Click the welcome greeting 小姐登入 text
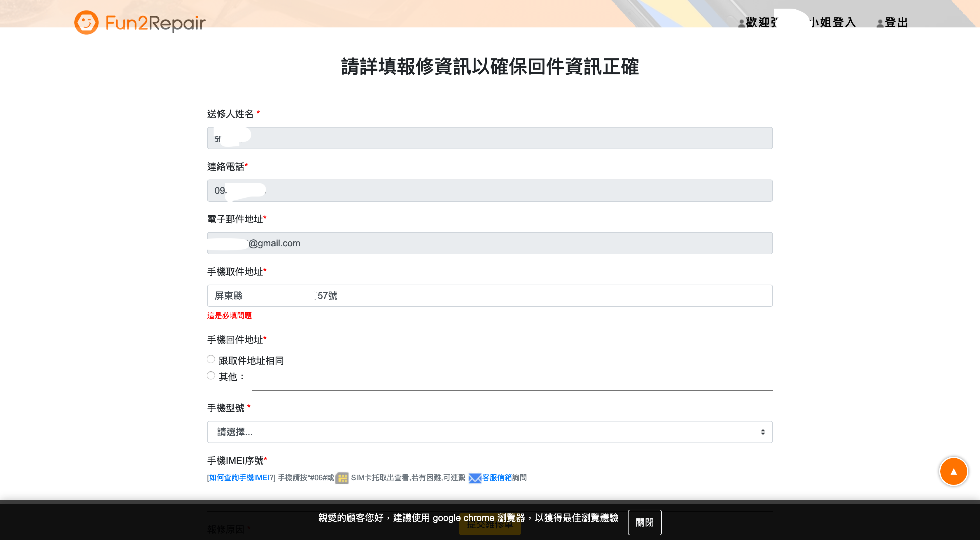 point(833,23)
